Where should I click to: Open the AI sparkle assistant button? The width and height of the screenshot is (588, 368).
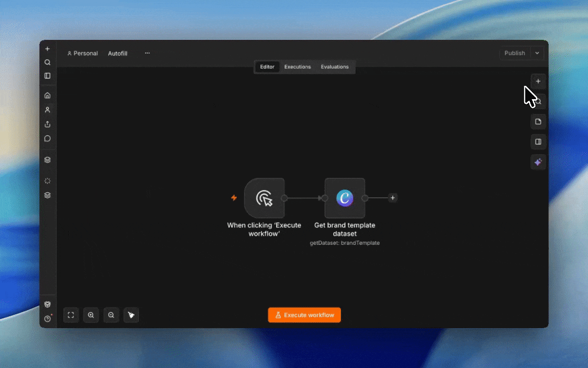tap(538, 162)
